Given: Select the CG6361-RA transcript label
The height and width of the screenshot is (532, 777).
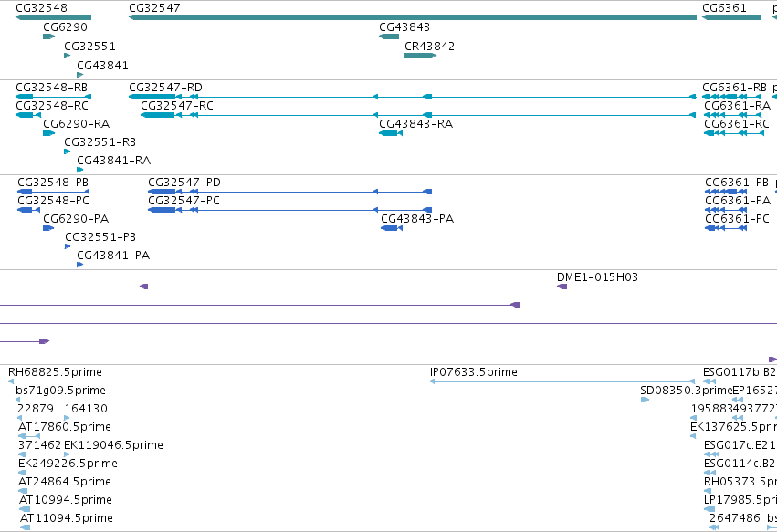Looking at the screenshot, I should [x=738, y=106].
